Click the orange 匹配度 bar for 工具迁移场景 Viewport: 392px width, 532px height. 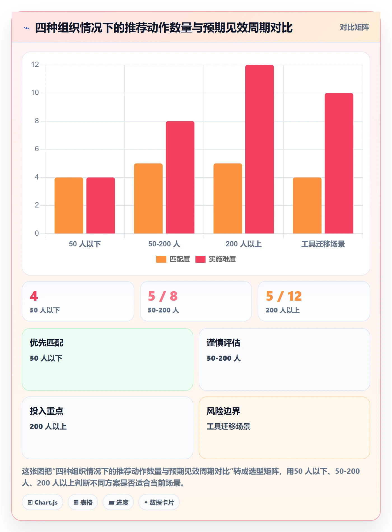coord(307,205)
